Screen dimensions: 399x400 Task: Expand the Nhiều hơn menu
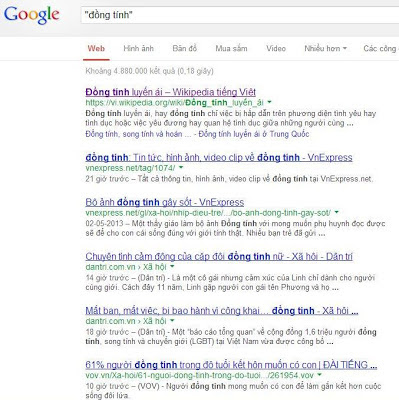point(325,49)
